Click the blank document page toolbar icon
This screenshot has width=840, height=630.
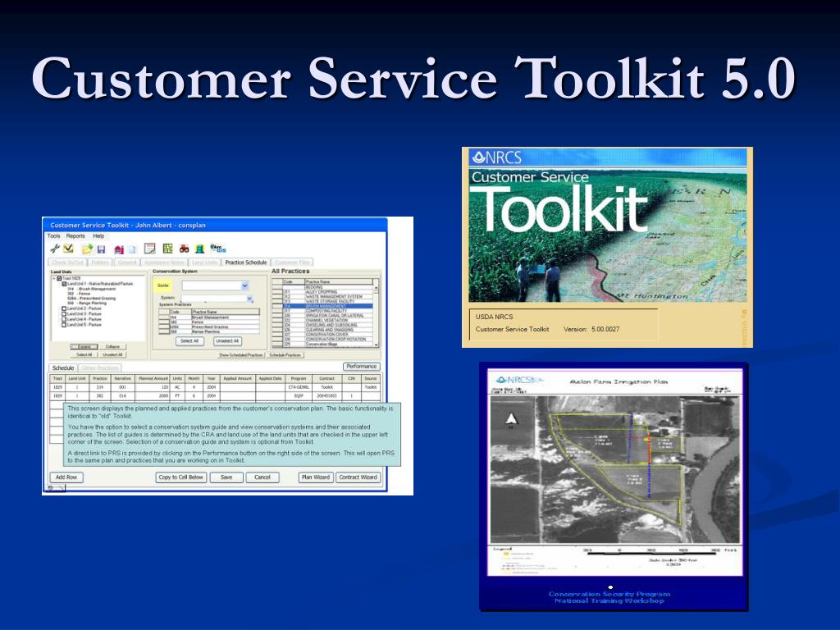[x=132, y=249]
